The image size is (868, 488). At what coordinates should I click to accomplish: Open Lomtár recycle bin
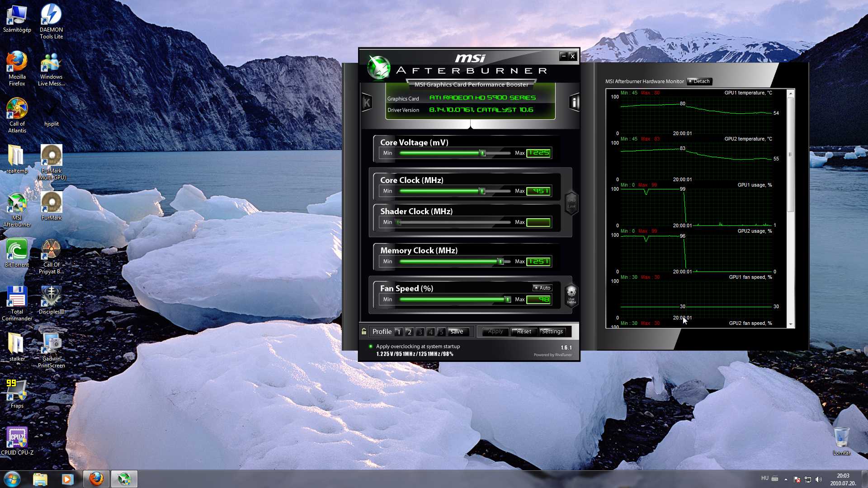[841, 441]
